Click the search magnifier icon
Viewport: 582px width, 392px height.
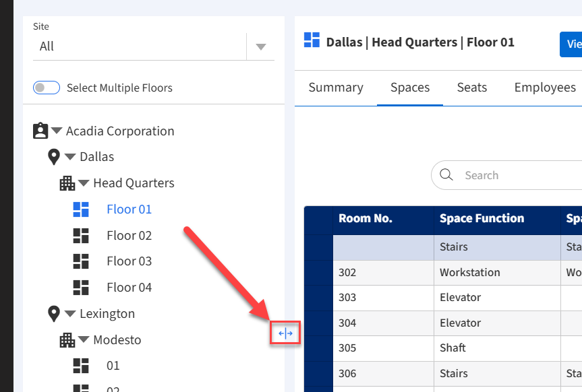tap(446, 175)
